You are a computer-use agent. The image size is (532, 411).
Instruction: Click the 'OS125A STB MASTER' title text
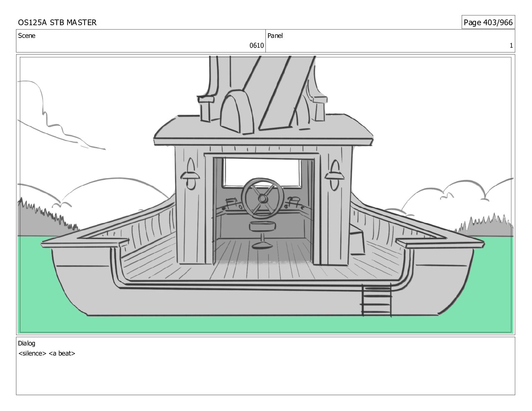pyautogui.click(x=57, y=22)
